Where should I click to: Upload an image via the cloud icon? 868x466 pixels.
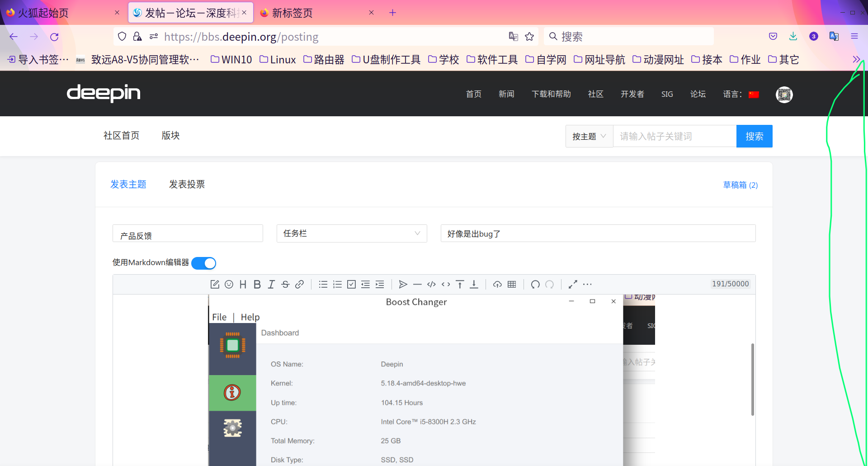click(x=497, y=284)
